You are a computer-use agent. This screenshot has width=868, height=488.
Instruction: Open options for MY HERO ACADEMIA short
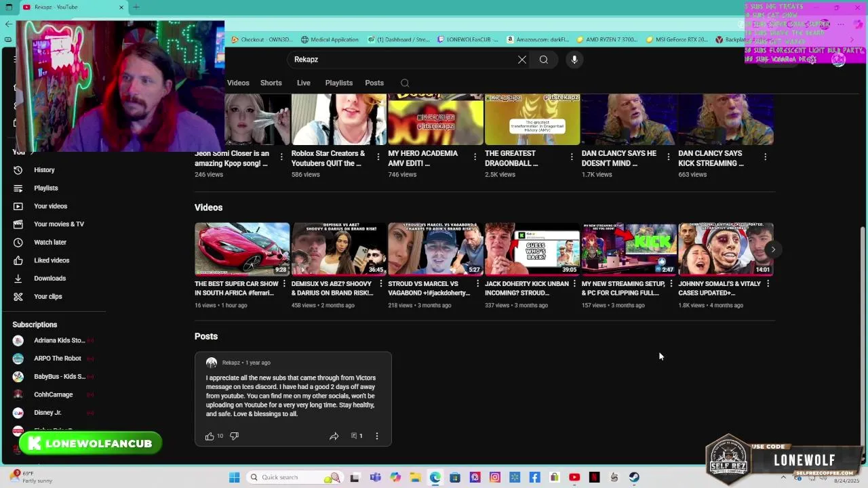pos(475,157)
